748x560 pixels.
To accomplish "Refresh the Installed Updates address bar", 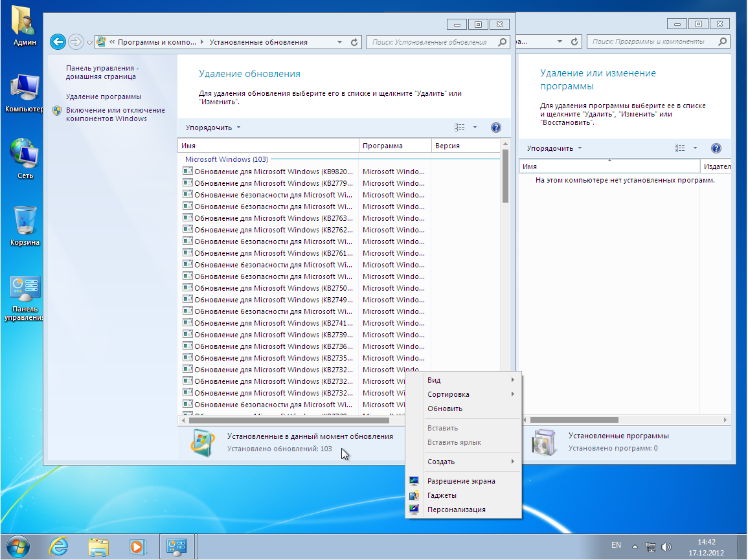I will 354,42.
